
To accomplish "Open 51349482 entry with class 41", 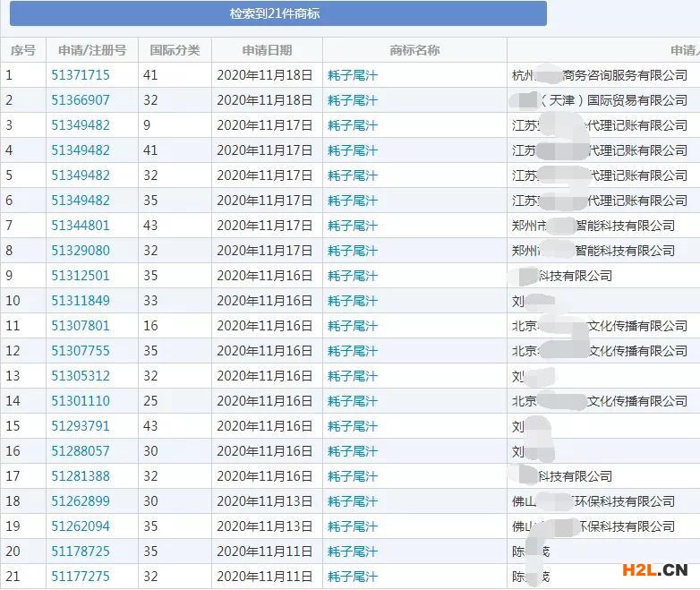I will (x=81, y=150).
